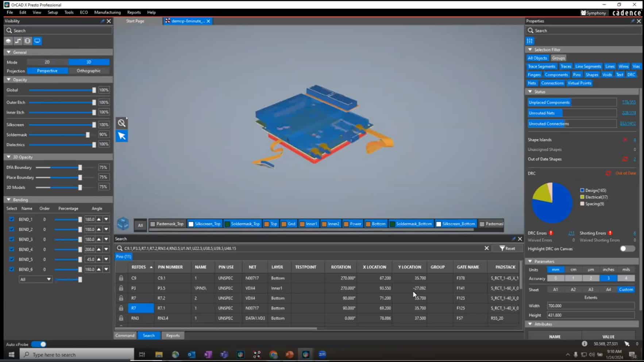Adjust the Soldermask opacity slider
The width and height of the screenshot is (644, 362).
(x=88, y=135)
